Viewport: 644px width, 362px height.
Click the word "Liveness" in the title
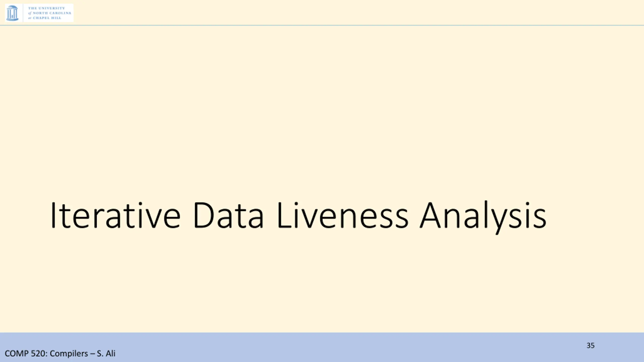tap(343, 216)
